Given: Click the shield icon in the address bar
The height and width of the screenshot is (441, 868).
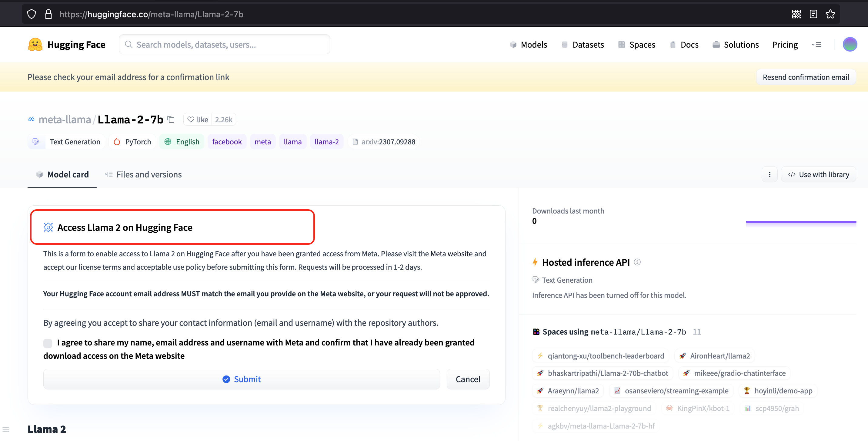Looking at the screenshot, I should coord(31,14).
